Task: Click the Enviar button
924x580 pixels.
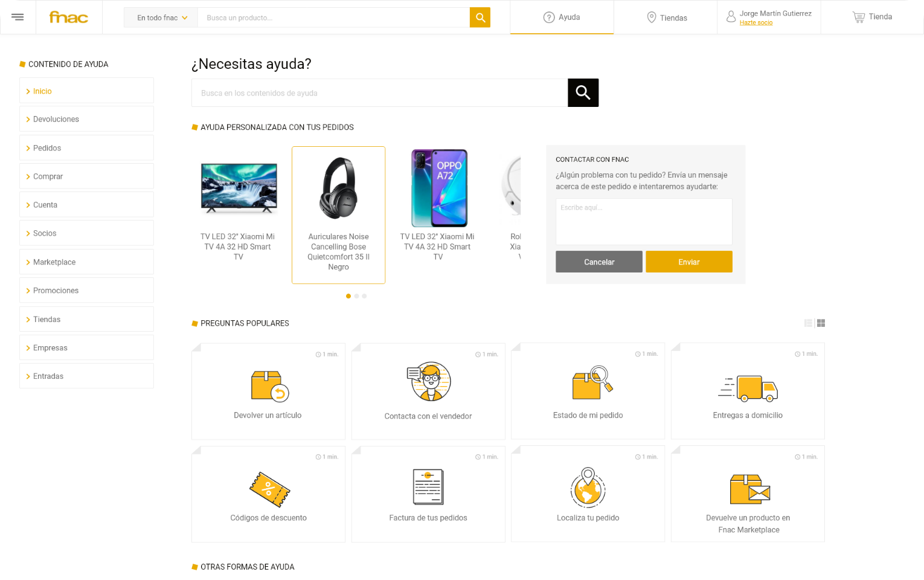Action: [x=689, y=262]
